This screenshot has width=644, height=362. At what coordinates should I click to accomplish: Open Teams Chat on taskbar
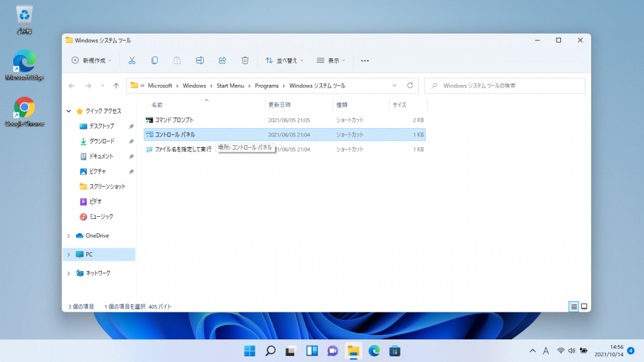(332, 351)
